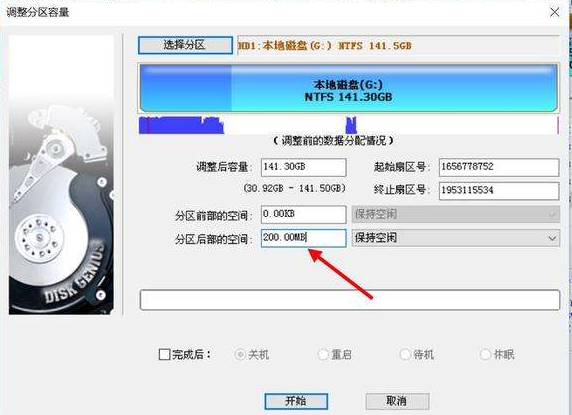The image size is (572, 415).
Task: Close the 调整分区容量 dialog
Action: click(x=554, y=12)
